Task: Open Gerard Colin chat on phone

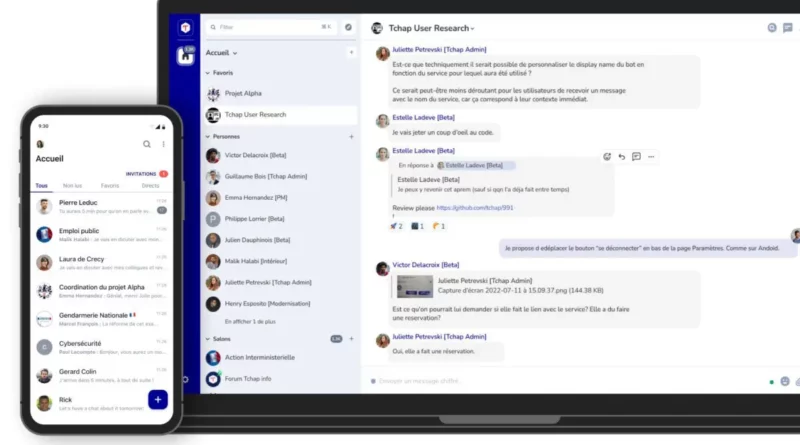Action: coord(102,375)
